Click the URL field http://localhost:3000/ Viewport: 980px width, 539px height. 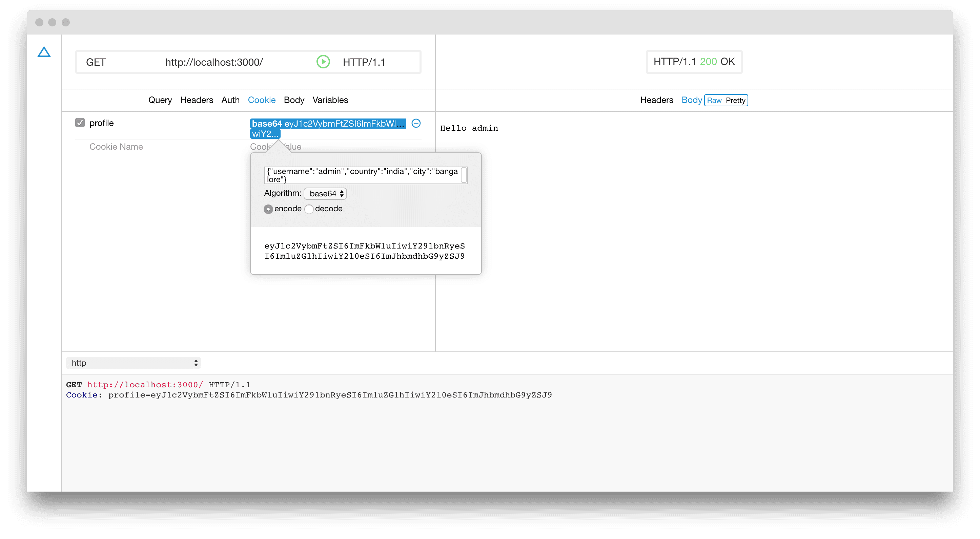coord(214,62)
